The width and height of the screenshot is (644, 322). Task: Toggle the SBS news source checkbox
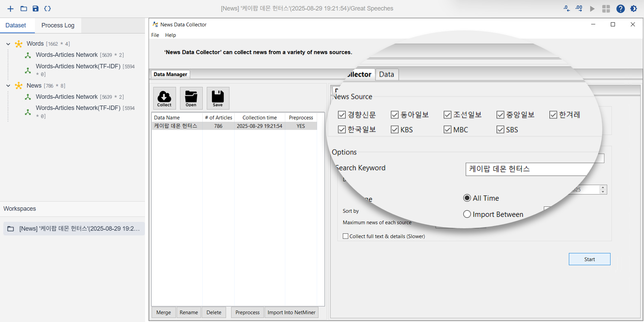point(500,130)
